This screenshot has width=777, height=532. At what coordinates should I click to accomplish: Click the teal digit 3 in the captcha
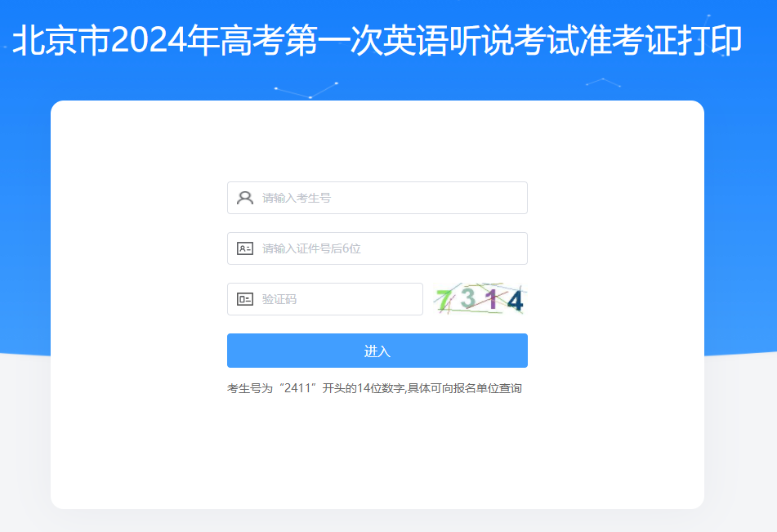(x=468, y=298)
